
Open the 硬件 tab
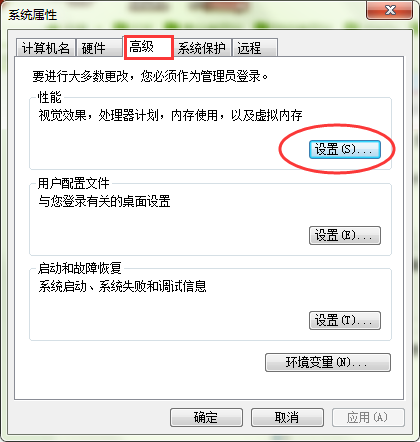[x=99, y=48]
